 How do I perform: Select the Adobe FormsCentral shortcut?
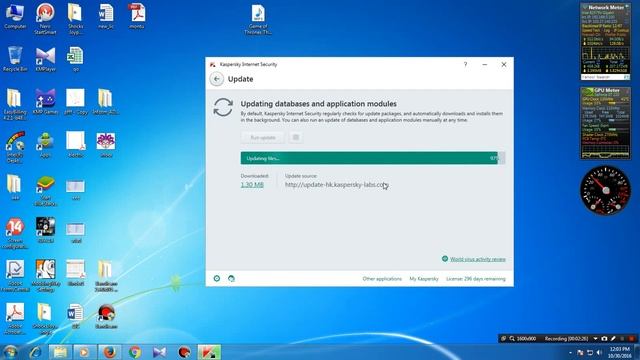pos(15,276)
